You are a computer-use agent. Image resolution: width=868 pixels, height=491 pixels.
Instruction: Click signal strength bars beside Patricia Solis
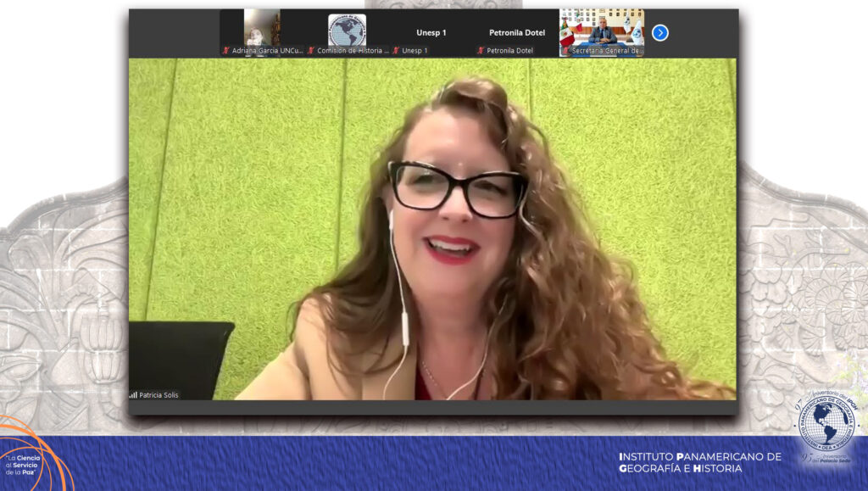[x=133, y=394]
